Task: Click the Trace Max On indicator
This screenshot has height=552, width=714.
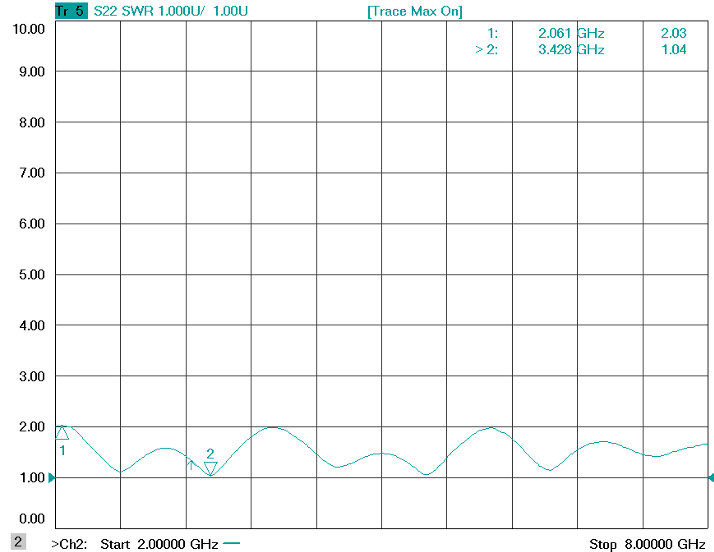Action: (x=414, y=11)
